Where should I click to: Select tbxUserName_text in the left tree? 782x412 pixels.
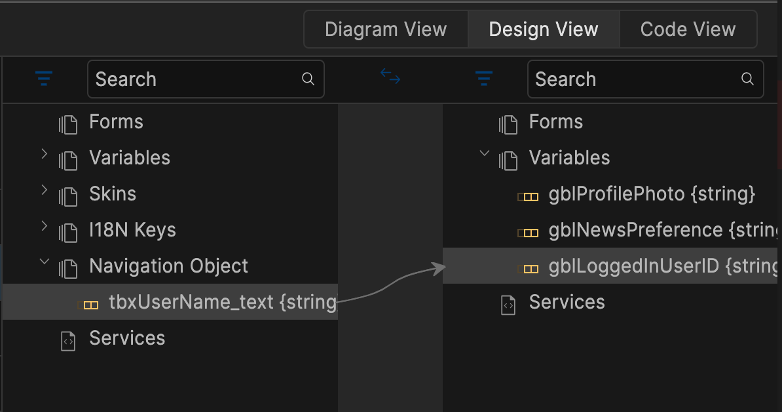pyautogui.click(x=221, y=302)
